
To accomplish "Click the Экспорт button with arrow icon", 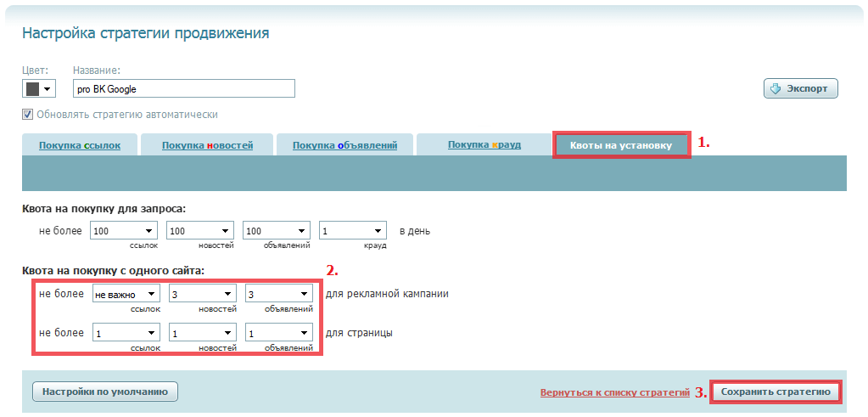I will pos(800,88).
